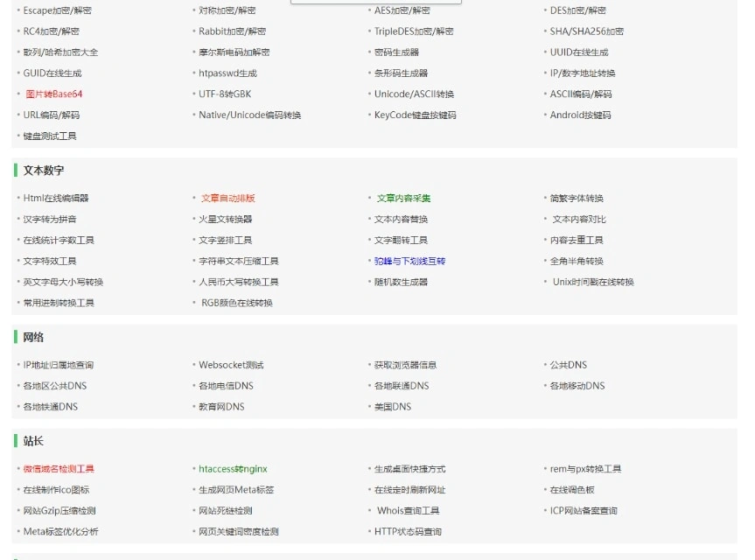Click the Websocket测试 link
The height and width of the screenshot is (560, 755).
tap(231, 366)
